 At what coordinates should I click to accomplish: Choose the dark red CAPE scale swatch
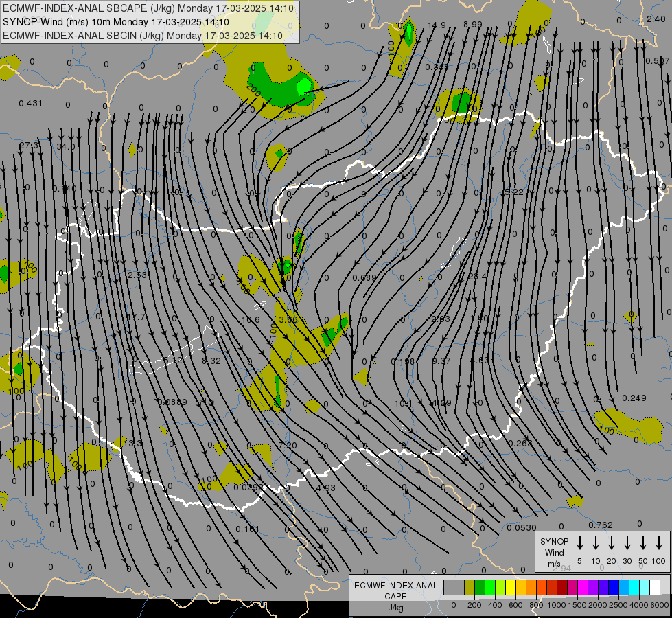562,588
